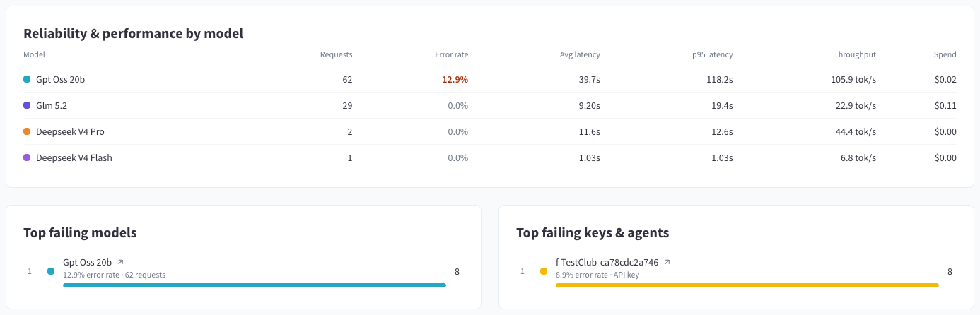Select the Glm 5.2 model row

tap(490, 106)
